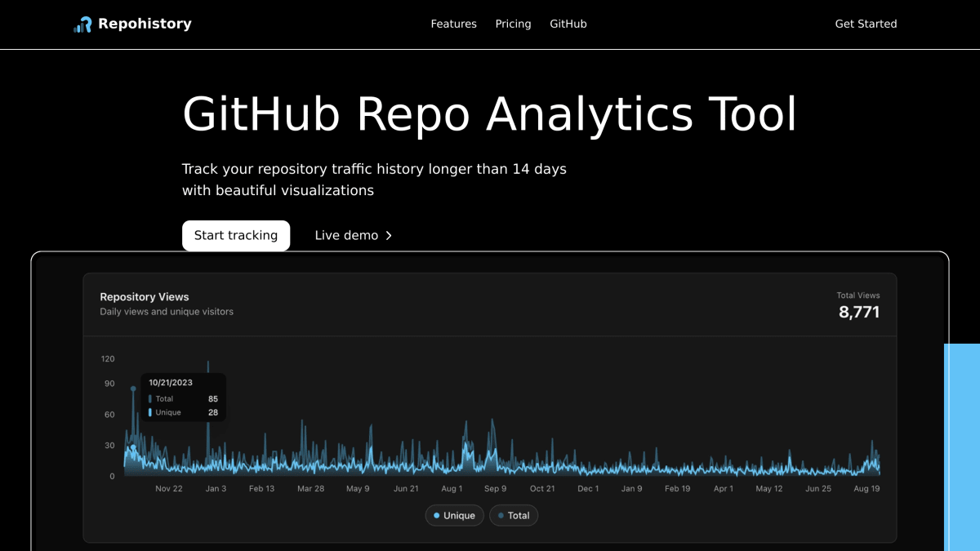
Task: Click the Nov 22 axis label
Action: 169,488
